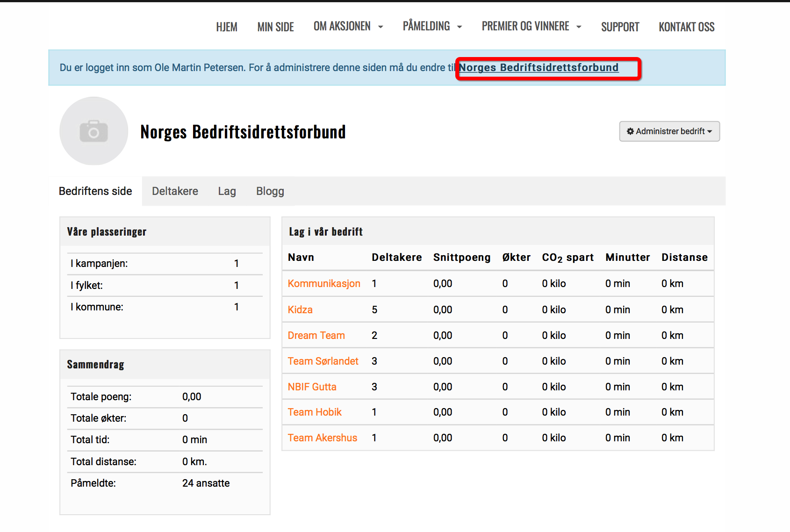Open the NBIF Gutta team link
The height and width of the screenshot is (532, 790).
point(312,387)
